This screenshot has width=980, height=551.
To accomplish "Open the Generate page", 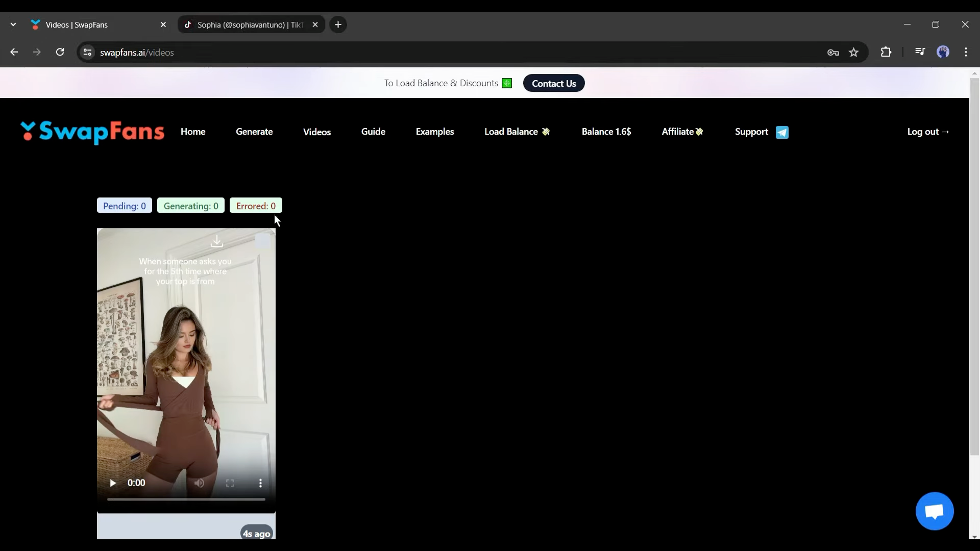I will point(254,132).
